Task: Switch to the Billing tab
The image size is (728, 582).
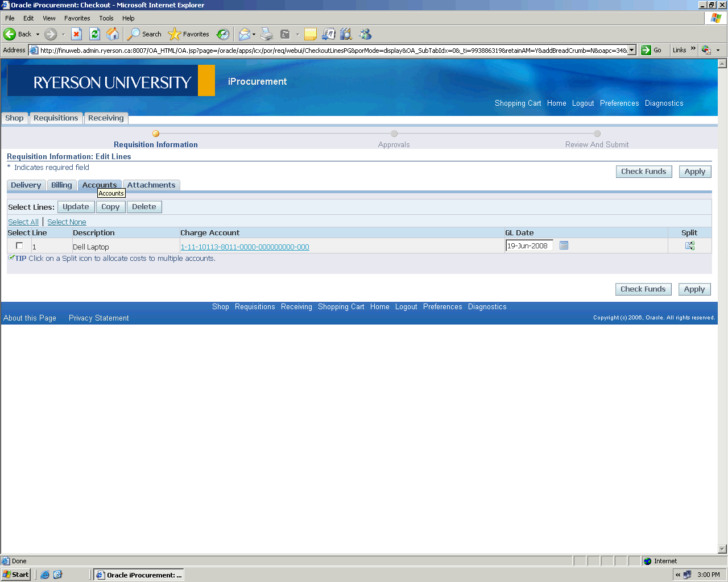Action: coord(61,185)
